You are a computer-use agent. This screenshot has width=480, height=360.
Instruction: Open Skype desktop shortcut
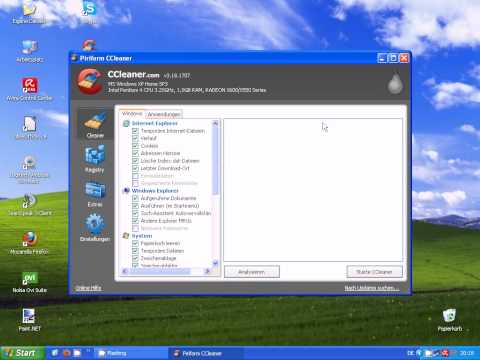coord(89,13)
